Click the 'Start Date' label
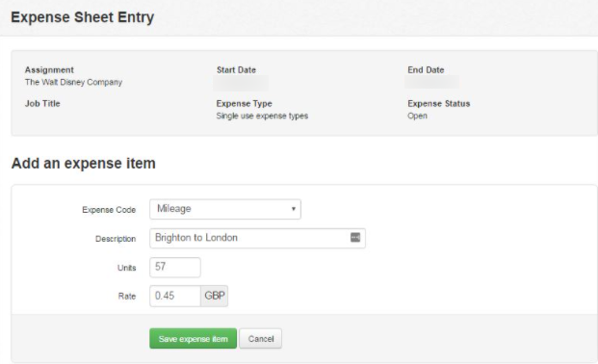 coord(236,70)
